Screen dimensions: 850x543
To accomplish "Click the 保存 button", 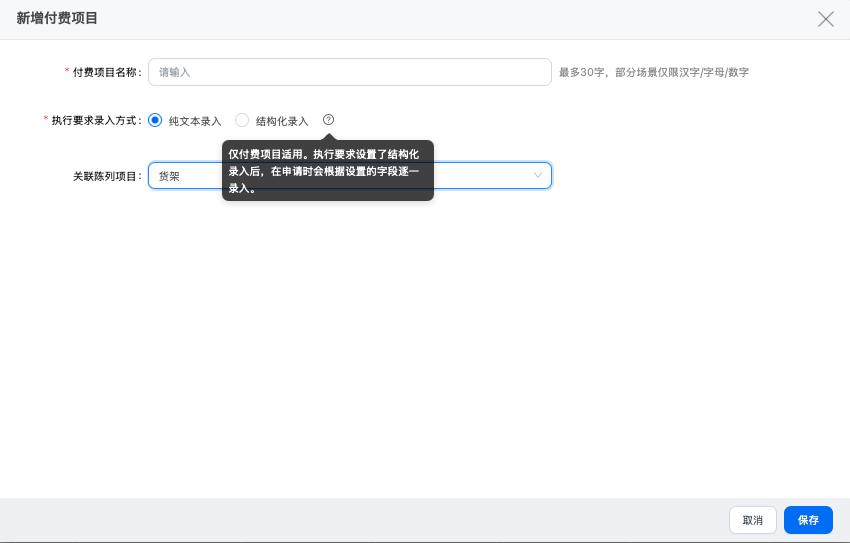I will point(808,520).
